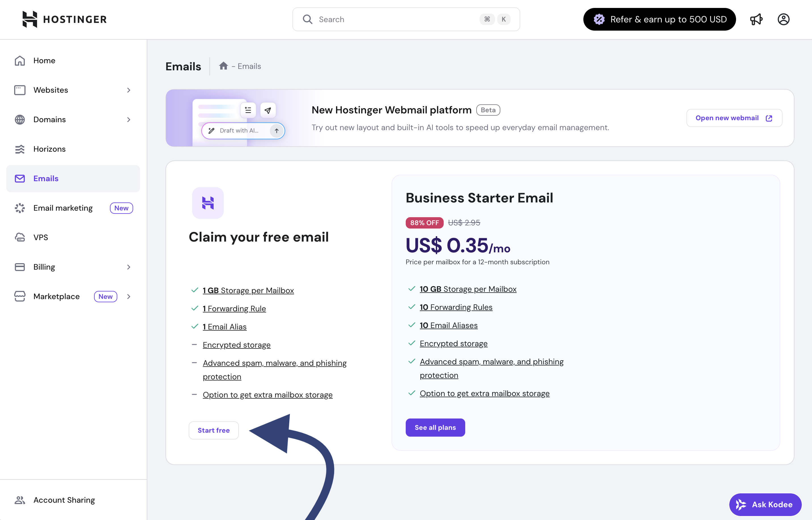The width and height of the screenshot is (812, 520).
Task: Click the Search input field
Action: point(406,19)
